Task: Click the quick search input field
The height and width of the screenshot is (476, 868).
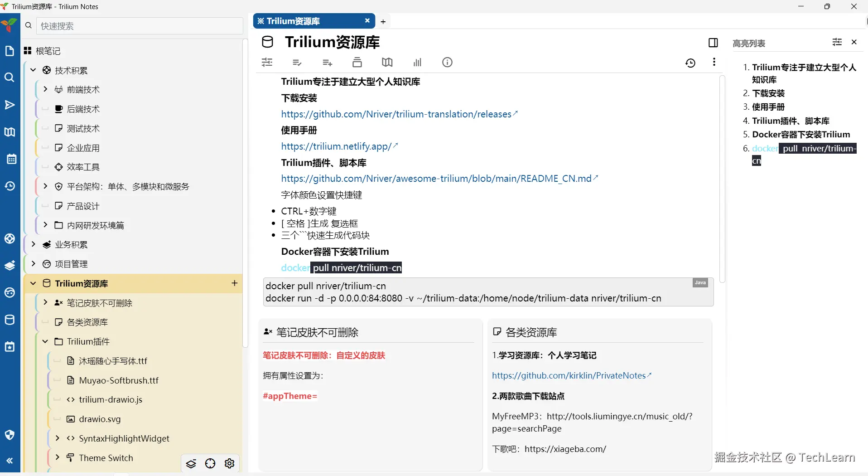Action: click(x=140, y=26)
